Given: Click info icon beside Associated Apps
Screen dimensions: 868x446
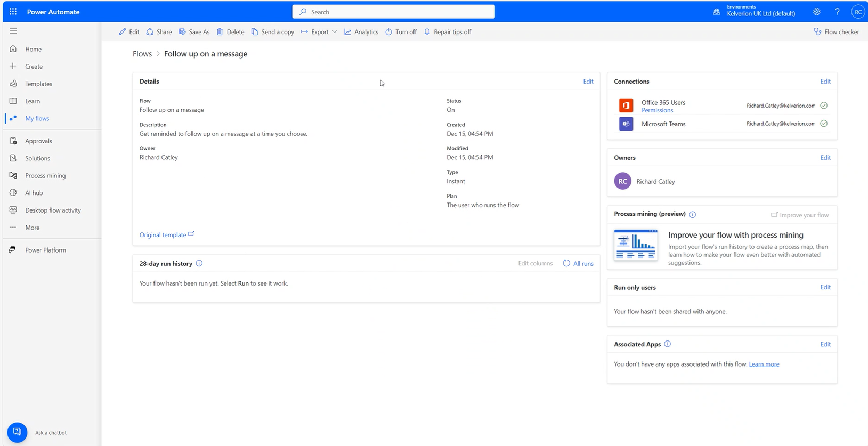Looking at the screenshot, I should click(x=668, y=344).
